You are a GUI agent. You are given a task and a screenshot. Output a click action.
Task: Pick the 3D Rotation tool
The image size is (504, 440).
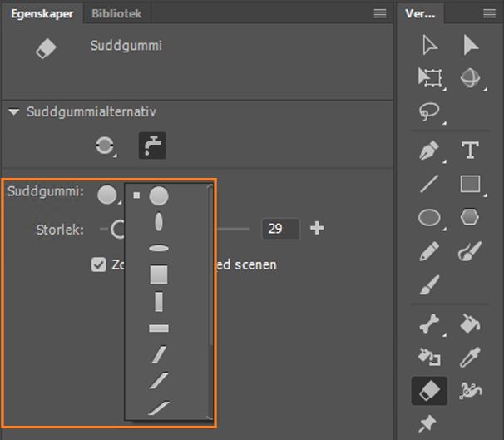(470, 78)
